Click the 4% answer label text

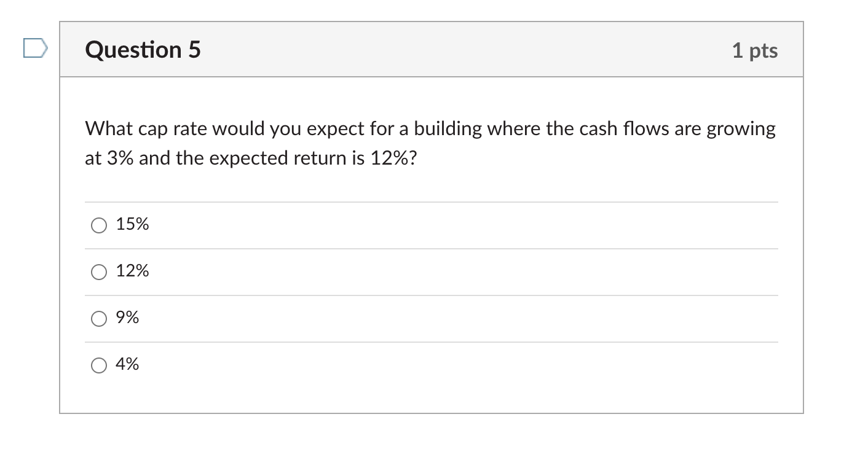[x=127, y=364]
